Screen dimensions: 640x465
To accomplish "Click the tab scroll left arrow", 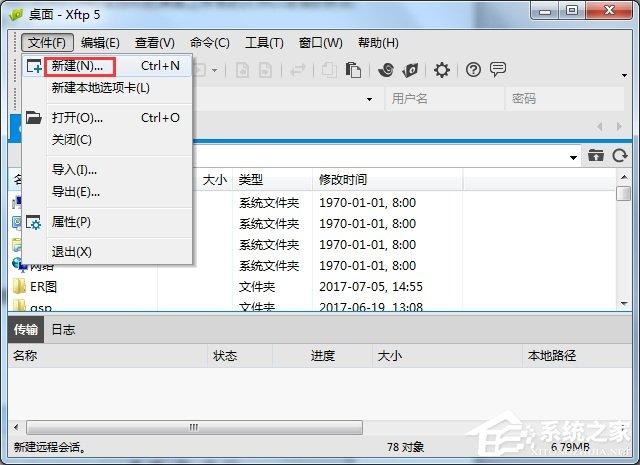I will click(x=599, y=127).
